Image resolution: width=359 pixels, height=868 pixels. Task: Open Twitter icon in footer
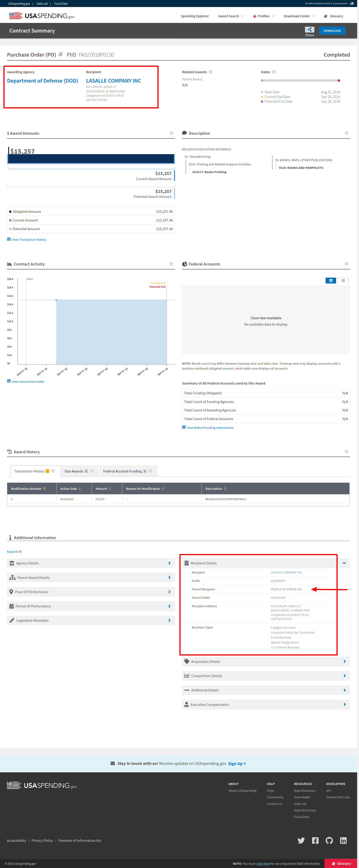click(301, 840)
